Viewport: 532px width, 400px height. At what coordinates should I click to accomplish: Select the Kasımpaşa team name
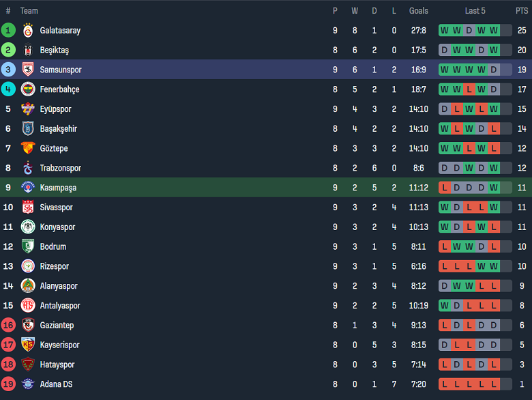(x=58, y=188)
